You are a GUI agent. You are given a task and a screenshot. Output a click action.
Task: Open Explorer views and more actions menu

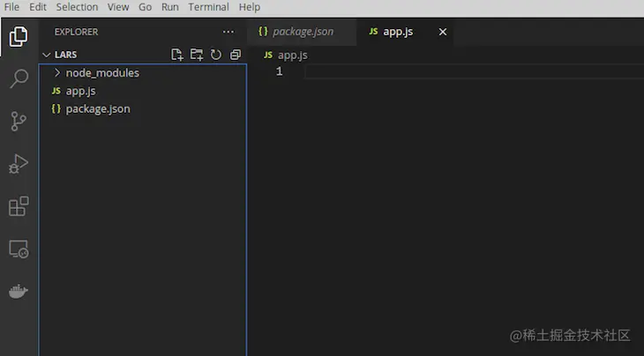[228, 32]
